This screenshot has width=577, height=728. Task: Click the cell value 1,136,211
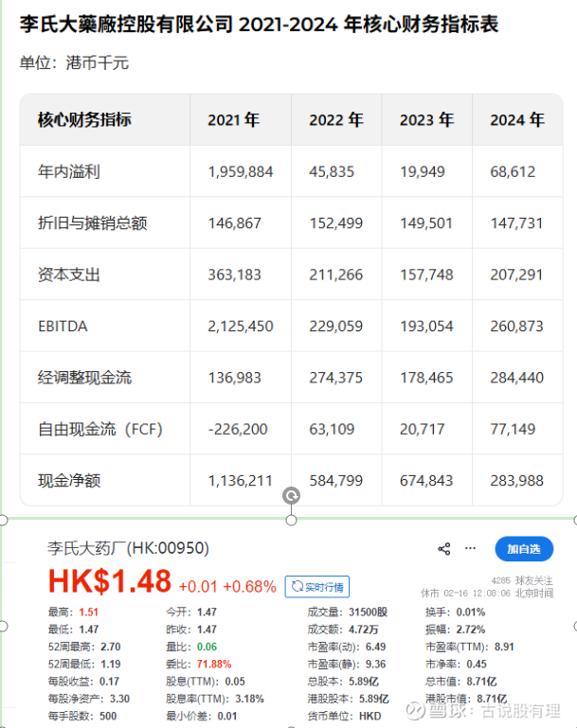[x=240, y=481]
